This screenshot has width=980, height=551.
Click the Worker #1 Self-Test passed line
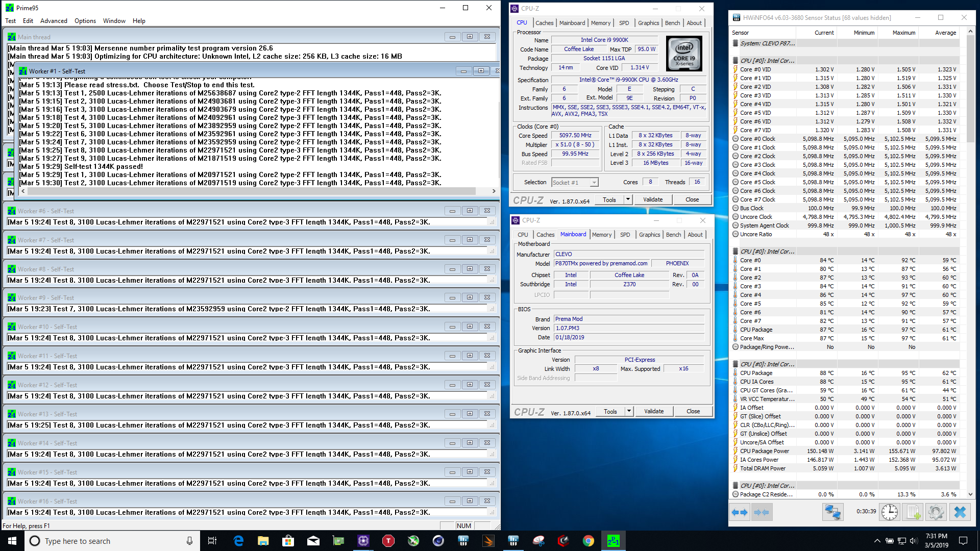(81, 166)
